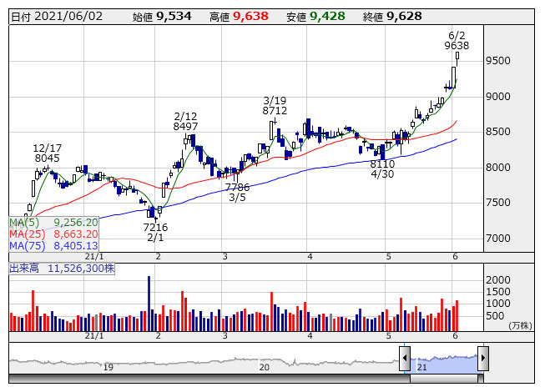
Task: Click the right range handle arrow
Action: click(x=482, y=359)
